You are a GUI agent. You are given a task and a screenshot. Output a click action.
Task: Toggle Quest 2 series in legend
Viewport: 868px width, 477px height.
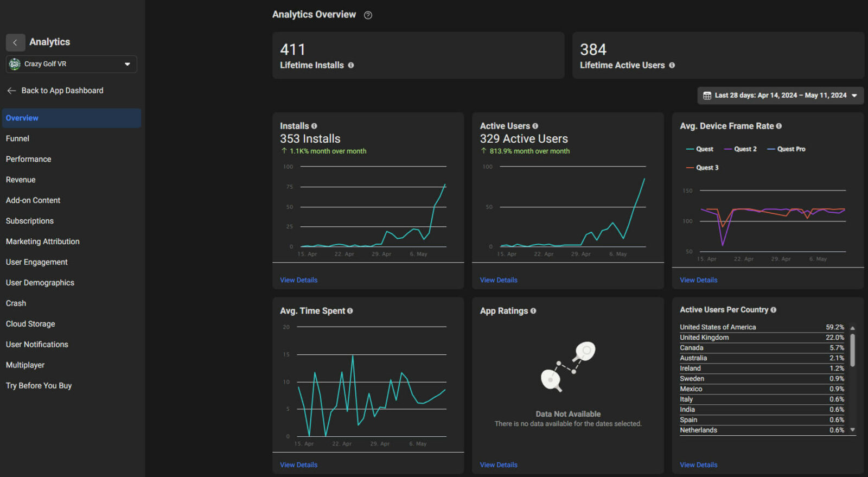point(741,149)
